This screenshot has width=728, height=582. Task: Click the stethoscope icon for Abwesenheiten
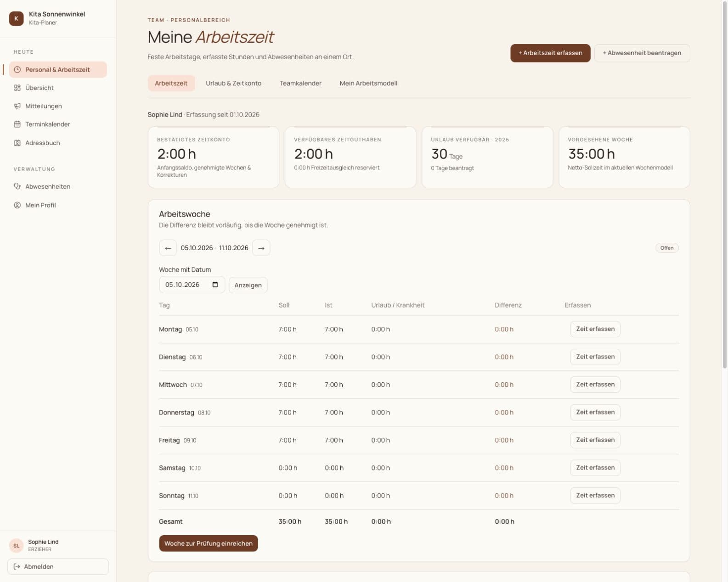[x=17, y=186]
